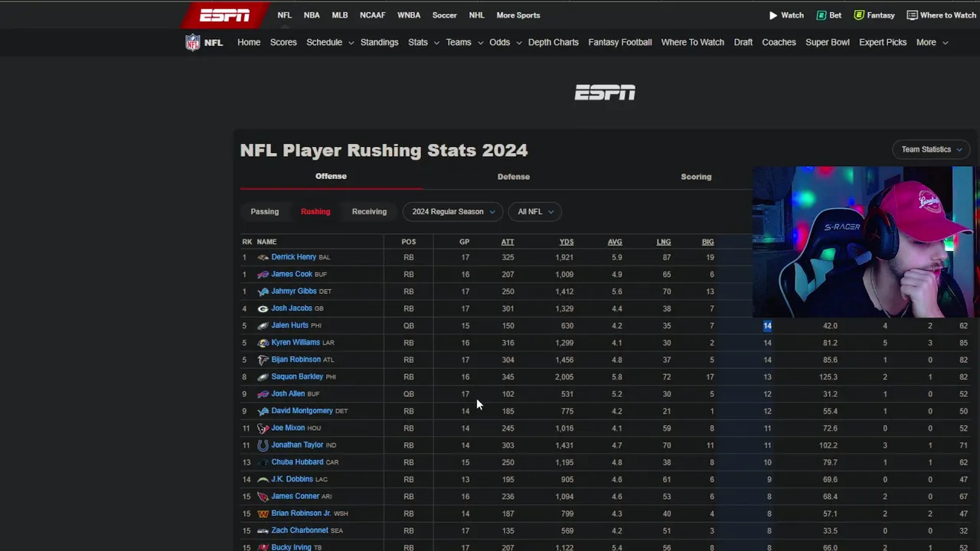Click the Ravens logo next to Derrick Henry

[x=263, y=257]
